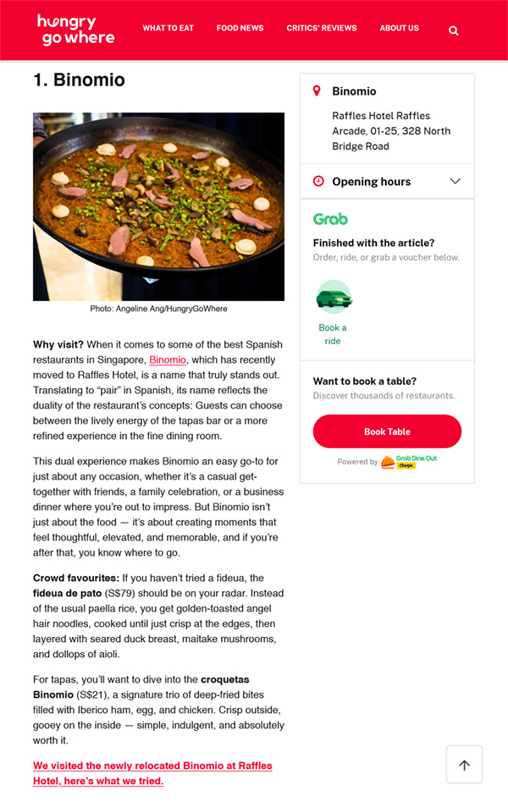
Task: Click the fideua paella dish photo
Action: pos(158,206)
